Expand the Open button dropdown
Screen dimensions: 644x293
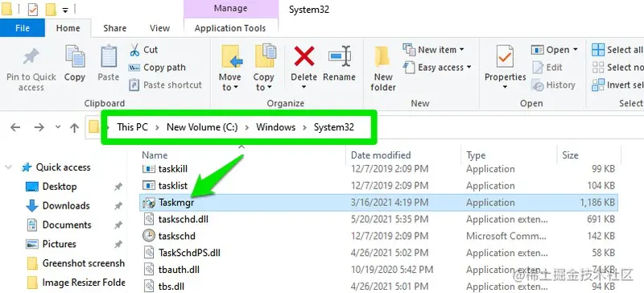[x=576, y=50]
